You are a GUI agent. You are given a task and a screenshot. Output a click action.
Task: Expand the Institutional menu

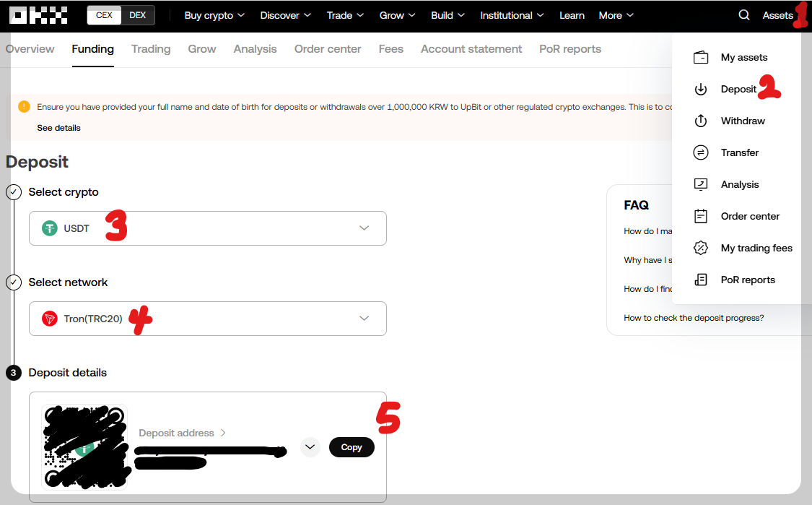tap(512, 16)
